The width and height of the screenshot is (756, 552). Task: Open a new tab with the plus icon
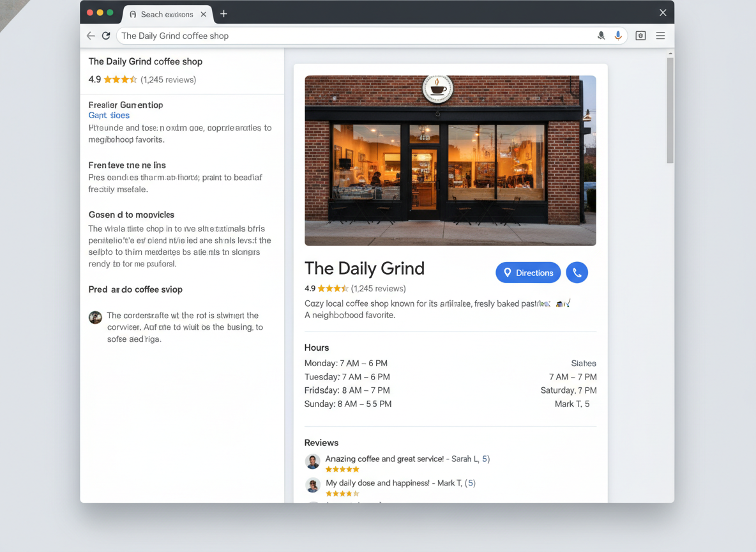pyautogui.click(x=223, y=13)
